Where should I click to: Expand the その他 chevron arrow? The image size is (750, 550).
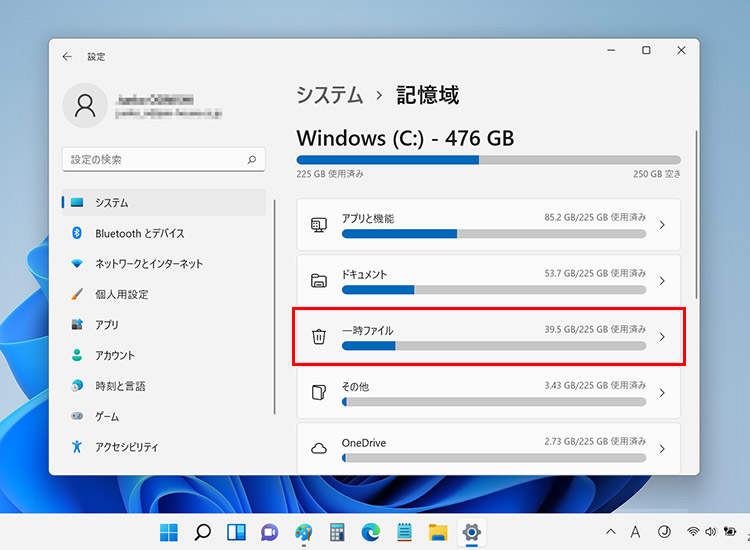tap(661, 393)
